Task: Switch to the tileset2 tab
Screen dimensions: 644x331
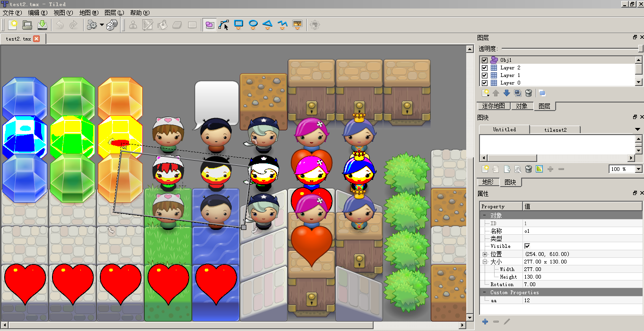Action: click(555, 129)
